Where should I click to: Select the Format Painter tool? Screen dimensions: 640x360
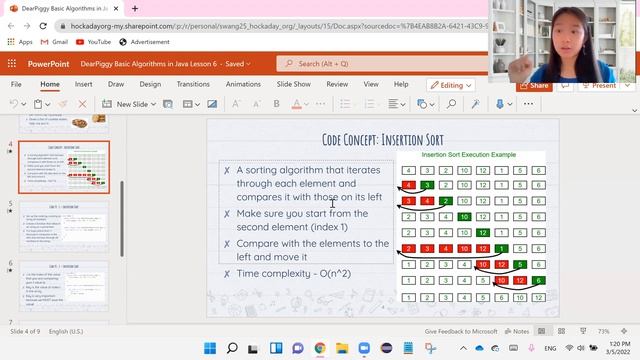point(63,104)
